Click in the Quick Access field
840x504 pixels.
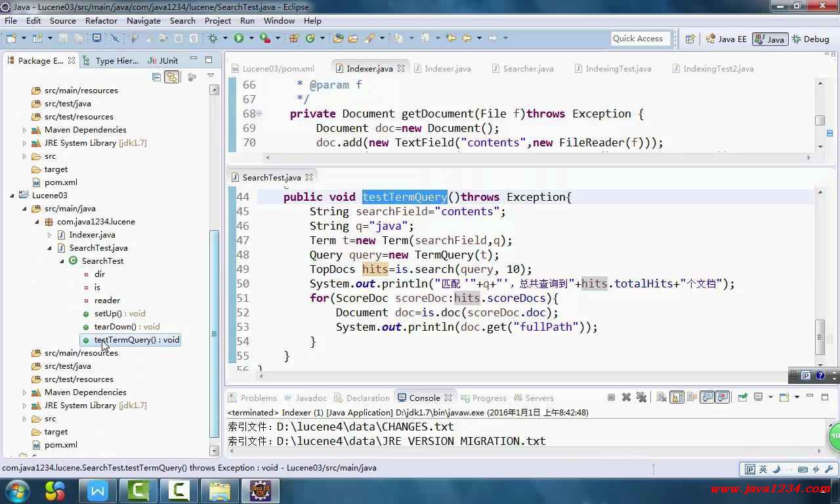[x=640, y=39]
